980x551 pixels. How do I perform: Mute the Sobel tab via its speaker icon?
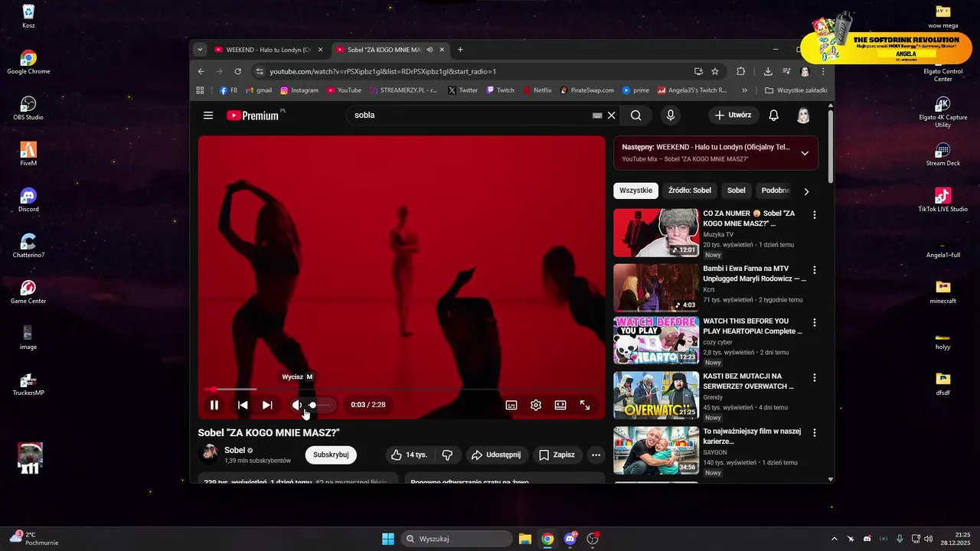click(430, 50)
